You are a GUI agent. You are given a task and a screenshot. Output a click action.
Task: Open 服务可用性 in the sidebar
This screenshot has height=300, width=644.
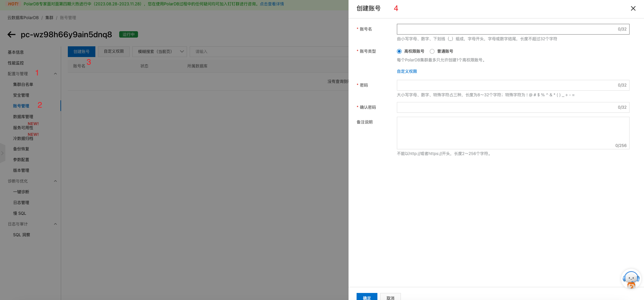(23, 128)
